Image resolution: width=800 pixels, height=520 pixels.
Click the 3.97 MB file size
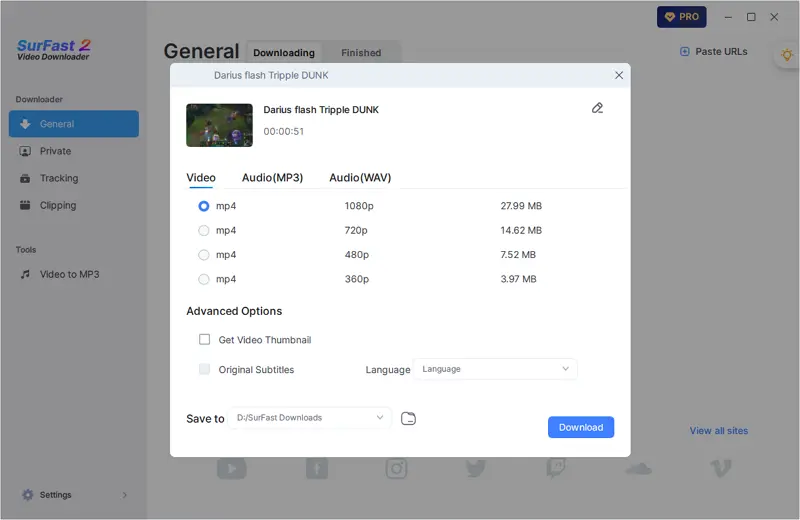(x=518, y=279)
